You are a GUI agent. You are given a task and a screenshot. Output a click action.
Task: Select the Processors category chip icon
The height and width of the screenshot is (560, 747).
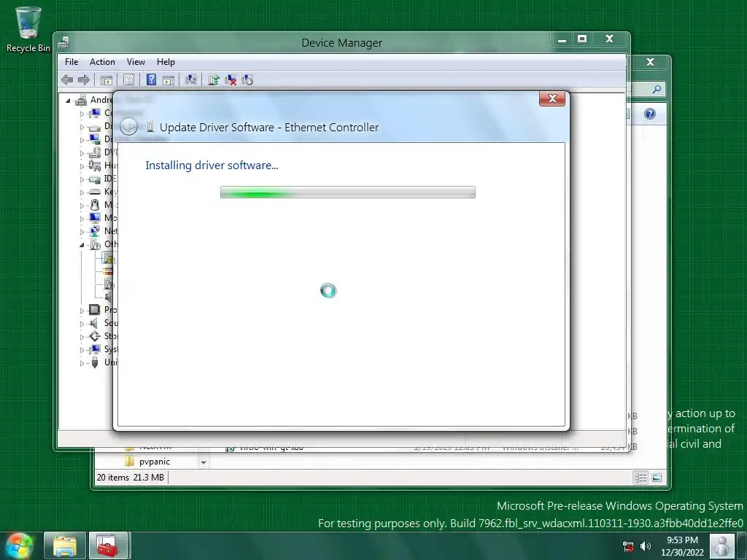click(95, 310)
